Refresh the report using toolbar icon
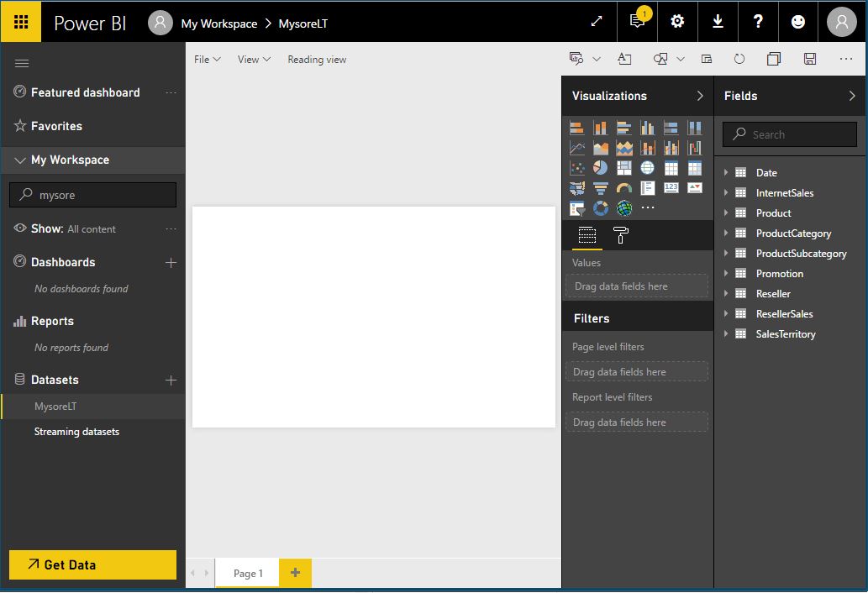868x593 pixels. pyautogui.click(x=739, y=59)
